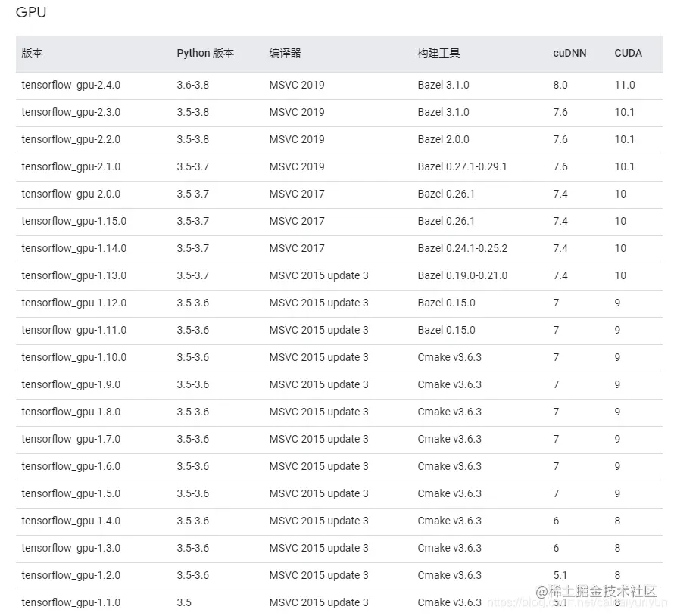Click Python '3.5-3.6' in the 1.9.0 row
Image resolution: width=674 pixels, height=616 pixels.
coord(193,384)
